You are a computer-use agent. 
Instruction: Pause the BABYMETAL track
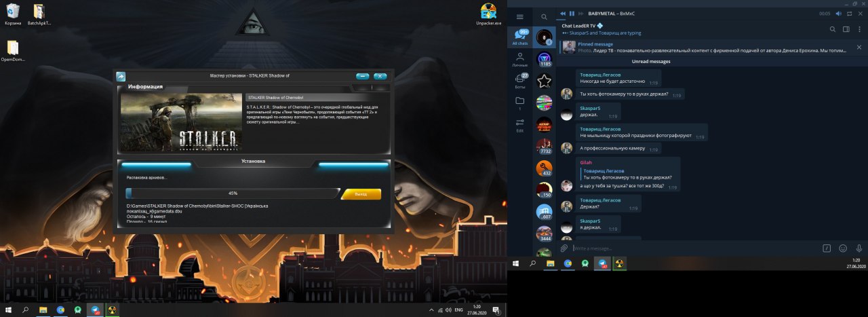tap(572, 14)
